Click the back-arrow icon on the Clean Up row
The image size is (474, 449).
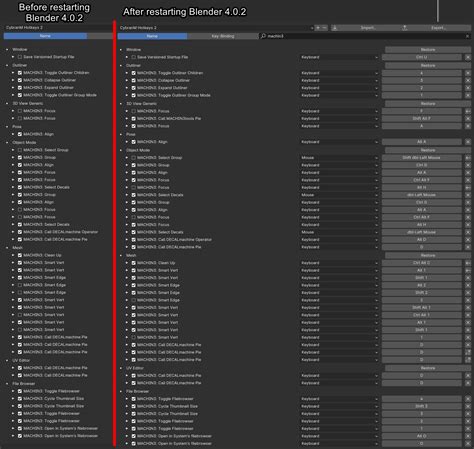coord(468,263)
